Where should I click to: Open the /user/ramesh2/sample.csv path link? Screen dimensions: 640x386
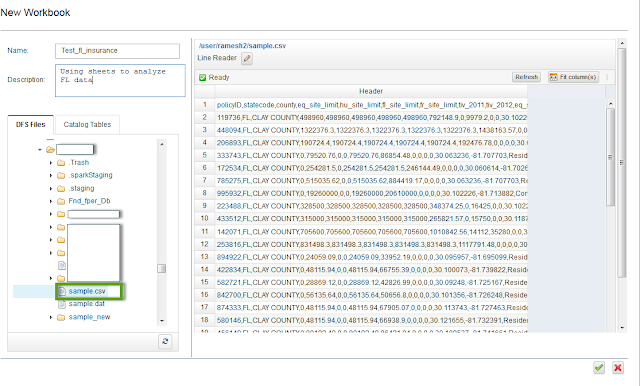pos(242,46)
